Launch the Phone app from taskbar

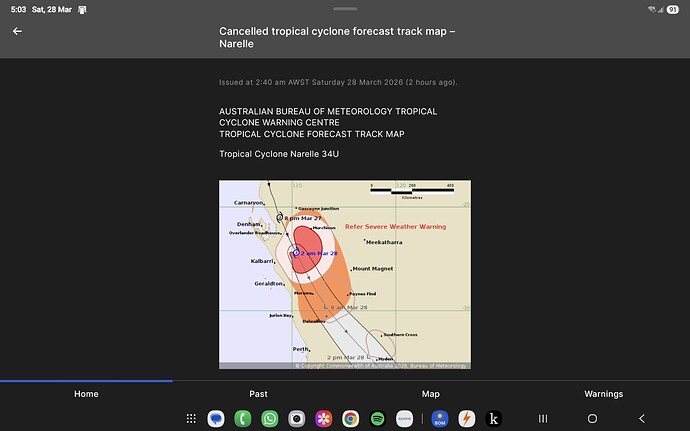pyautogui.click(x=243, y=418)
